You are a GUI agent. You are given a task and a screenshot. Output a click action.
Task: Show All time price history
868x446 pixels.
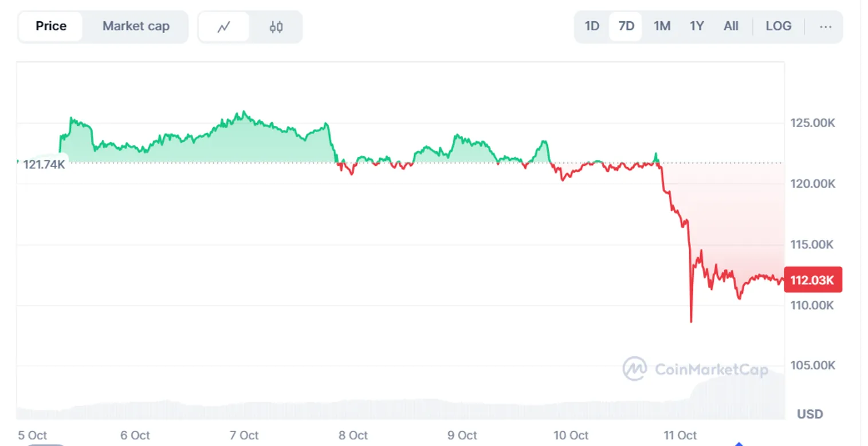tap(731, 26)
